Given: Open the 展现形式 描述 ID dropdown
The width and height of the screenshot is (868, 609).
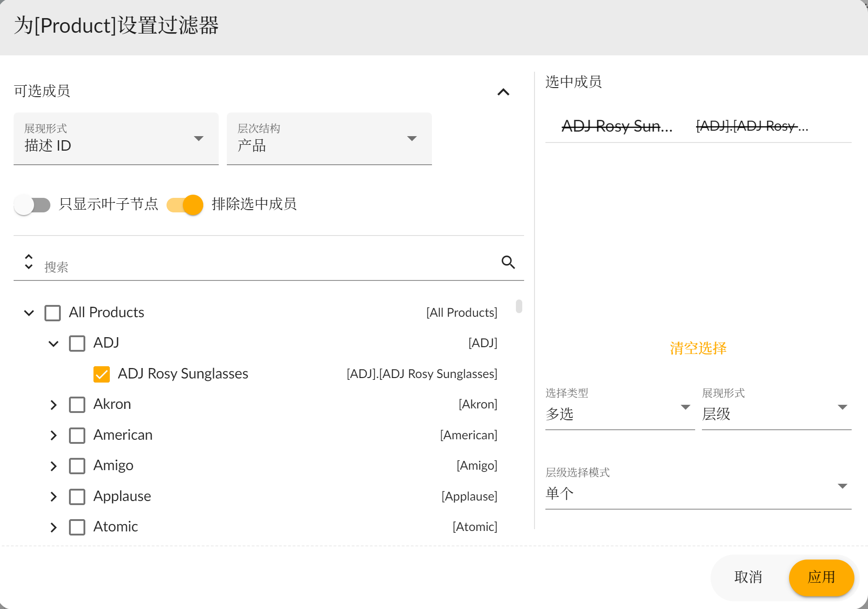Looking at the screenshot, I should tap(116, 139).
